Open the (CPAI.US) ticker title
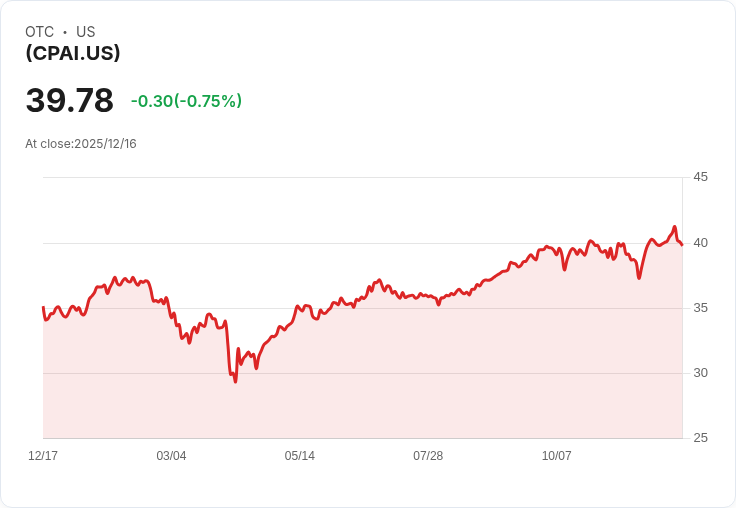Screen dimensions: 736x508 [73, 53]
